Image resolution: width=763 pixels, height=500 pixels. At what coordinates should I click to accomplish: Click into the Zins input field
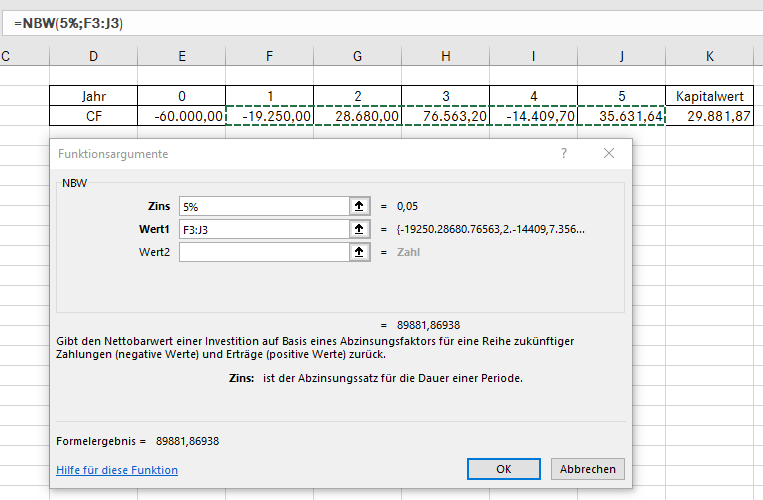point(262,206)
